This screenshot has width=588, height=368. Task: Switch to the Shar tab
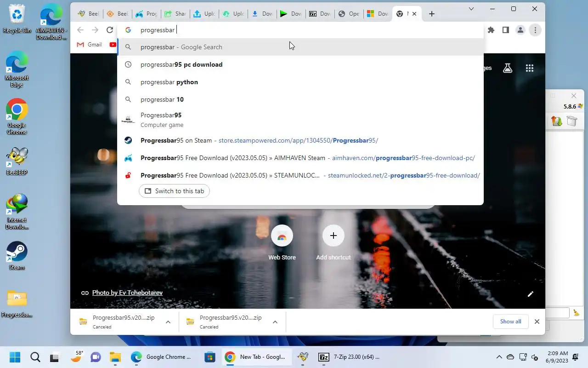coord(175,14)
